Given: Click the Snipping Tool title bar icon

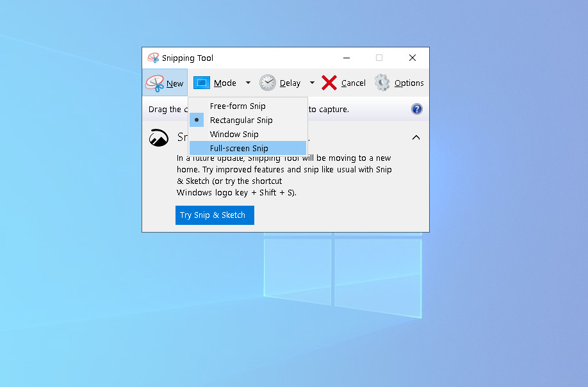Looking at the screenshot, I should coord(153,58).
